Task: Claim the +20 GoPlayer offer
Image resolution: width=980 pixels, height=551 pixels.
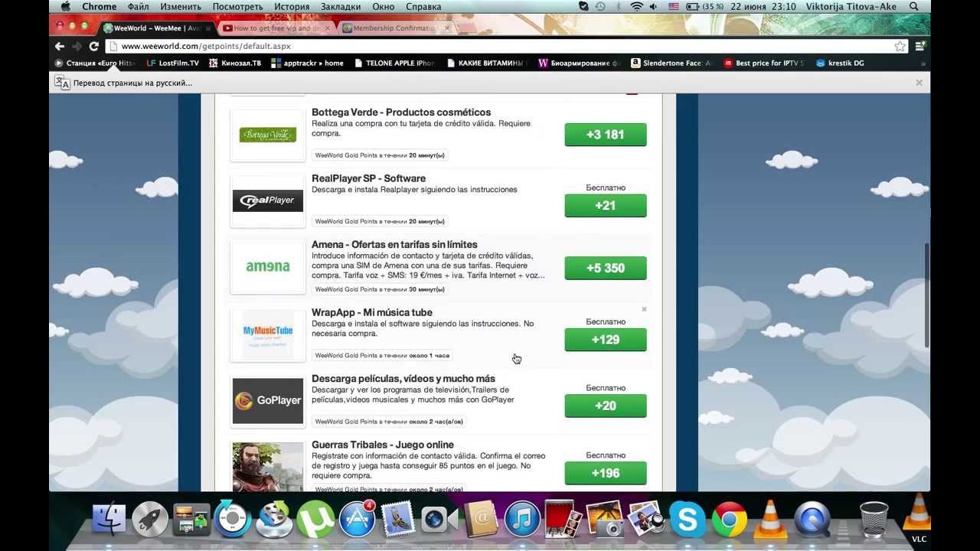Action: (606, 406)
